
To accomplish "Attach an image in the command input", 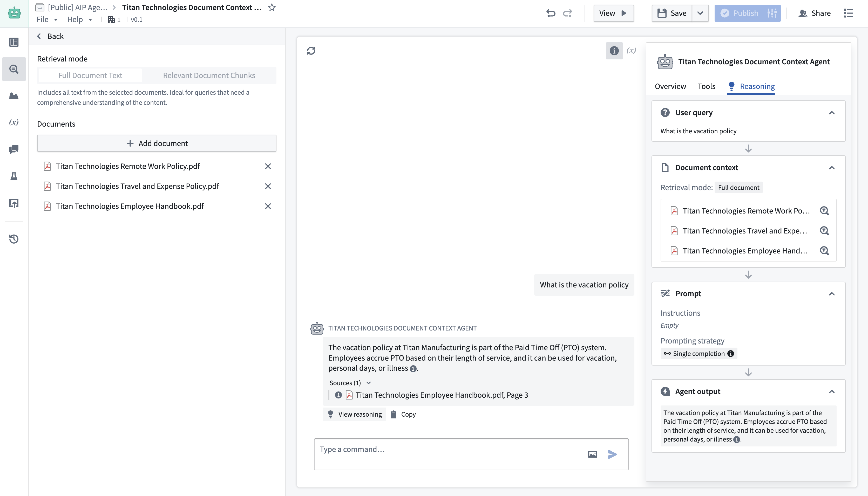I will (593, 454).
